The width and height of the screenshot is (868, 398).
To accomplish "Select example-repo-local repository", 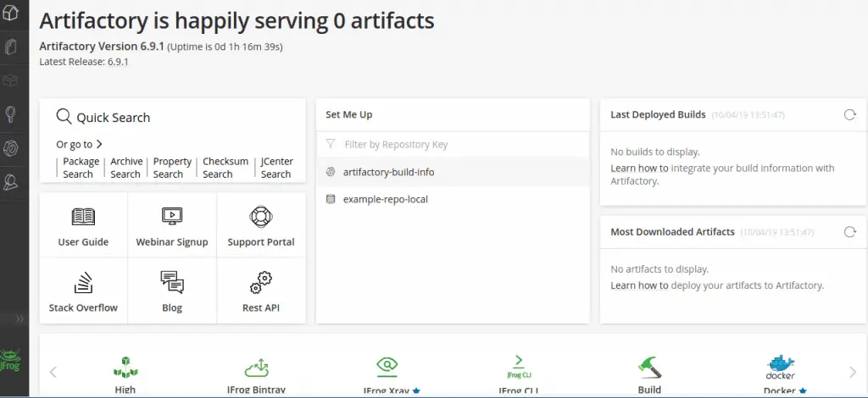I will point(453,199).
